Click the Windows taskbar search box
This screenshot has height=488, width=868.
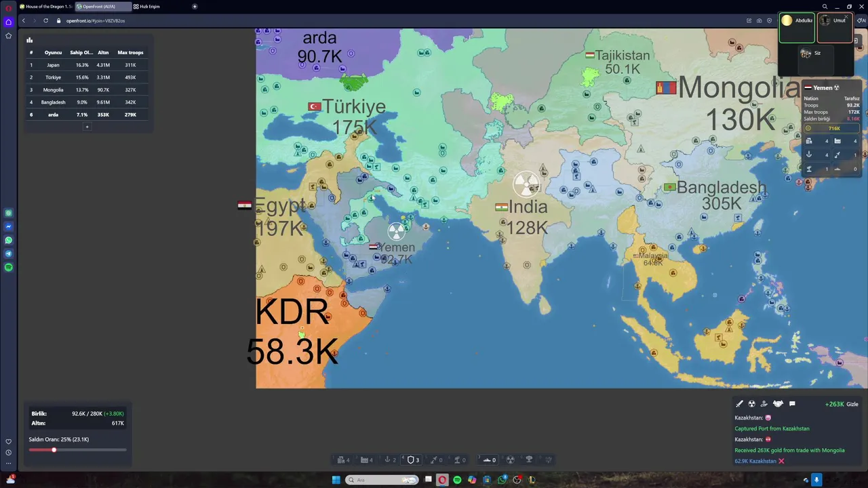[382, 480]
